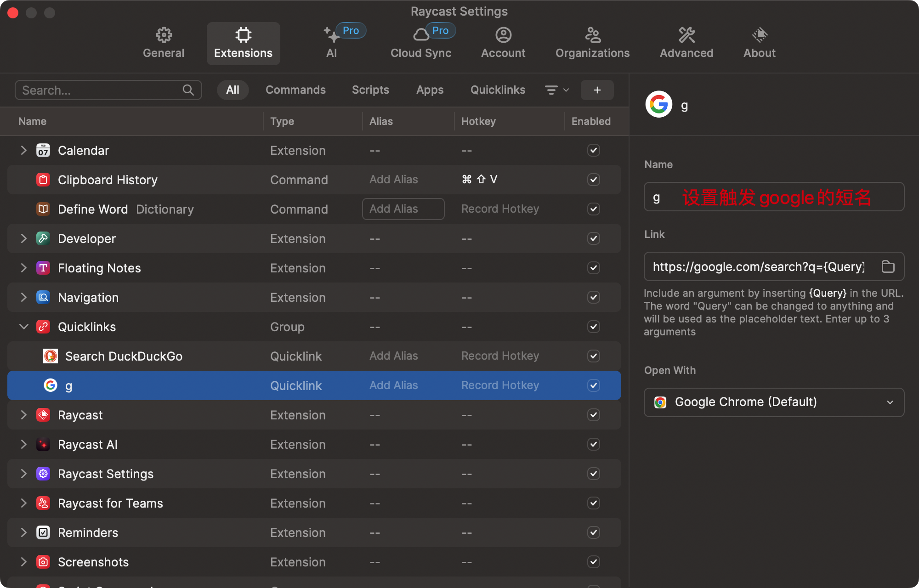Click the Clipboard History red icon

tap(43, 180)
